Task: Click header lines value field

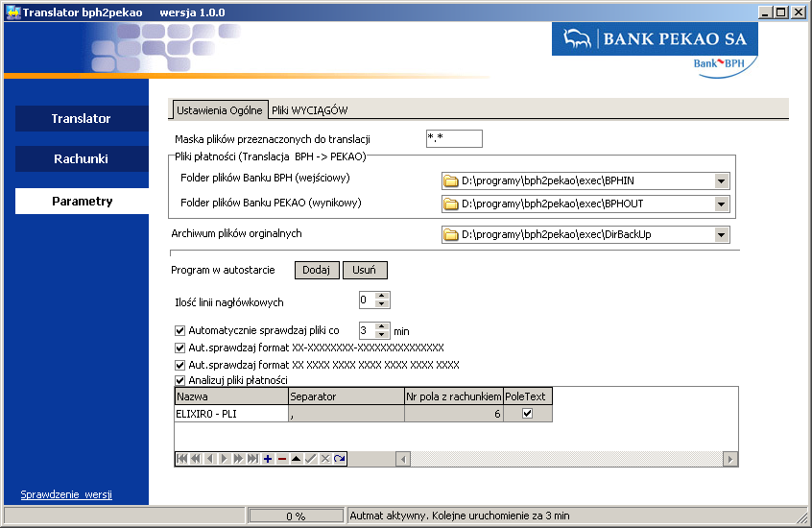Action: pos(368,300)
